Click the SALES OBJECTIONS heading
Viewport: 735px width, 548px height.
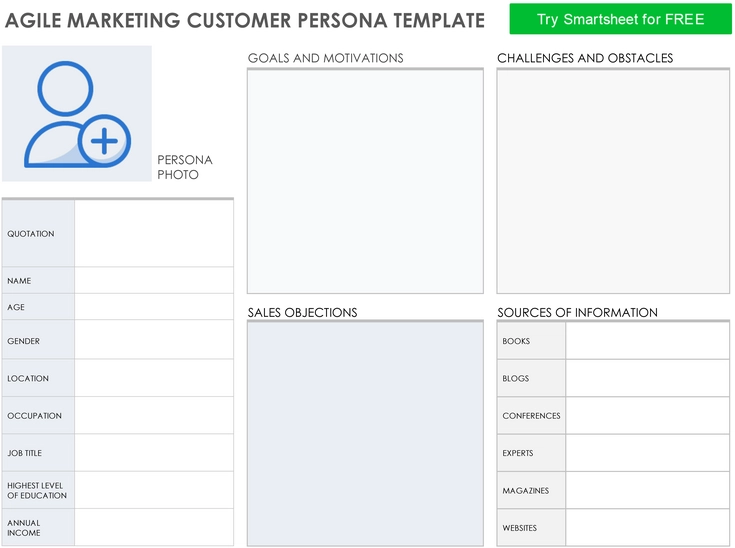[302, 313]
